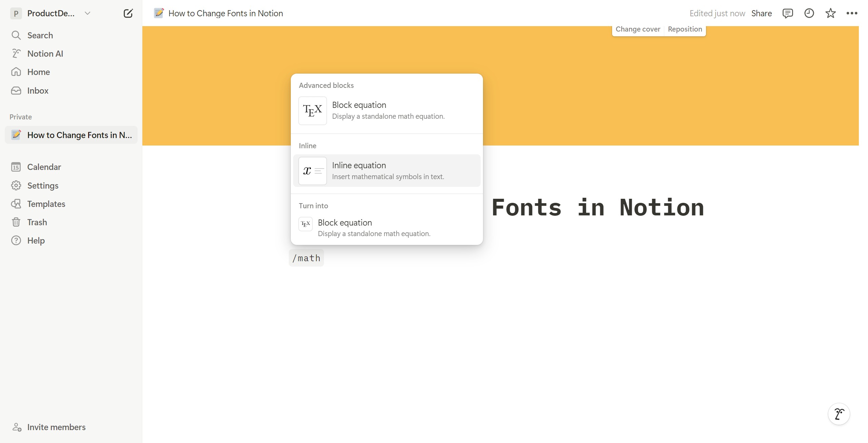Viewport: 868px width, 443px height.
Task: Open page history clock icon
Action: pyautogui.click(x=809, y=13)
